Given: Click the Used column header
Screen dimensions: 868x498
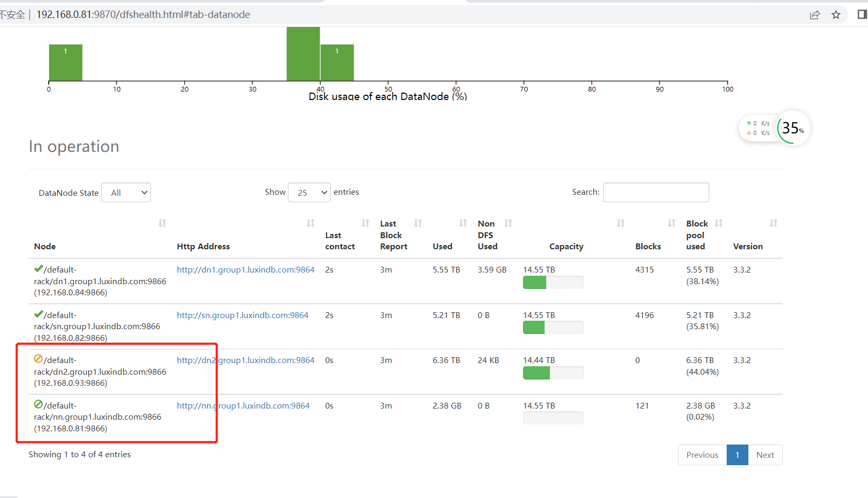Looking at the screenshot, I should tap(442, 247).
